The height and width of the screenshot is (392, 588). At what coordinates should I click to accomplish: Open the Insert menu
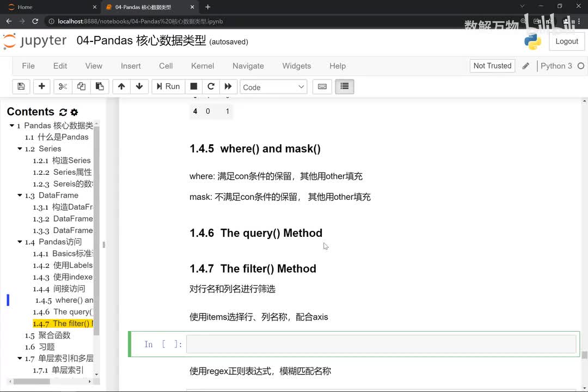131,66
